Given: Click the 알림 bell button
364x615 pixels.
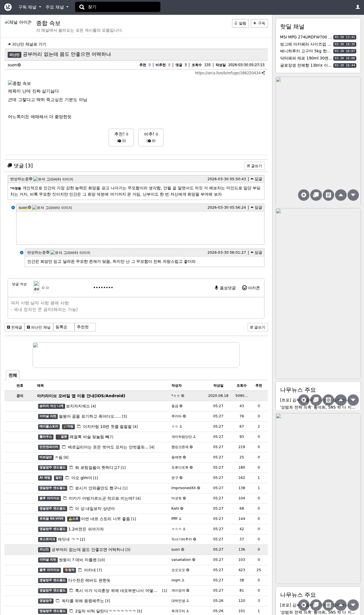Looking at the screenshot, I should (x=240, y=23).
